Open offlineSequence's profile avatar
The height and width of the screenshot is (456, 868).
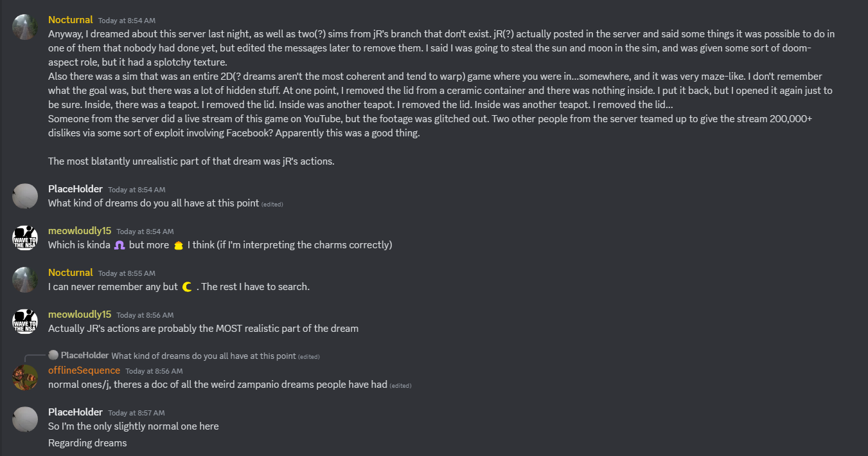click(25, 378)
